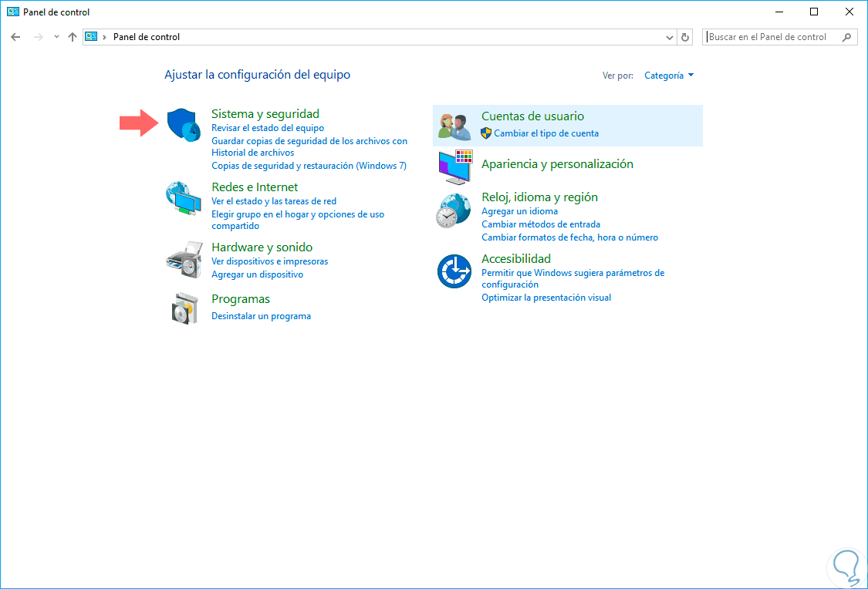Maximize the Panel de control window
The height and width of the screenshot is (589, 868).
click(814, 12)
